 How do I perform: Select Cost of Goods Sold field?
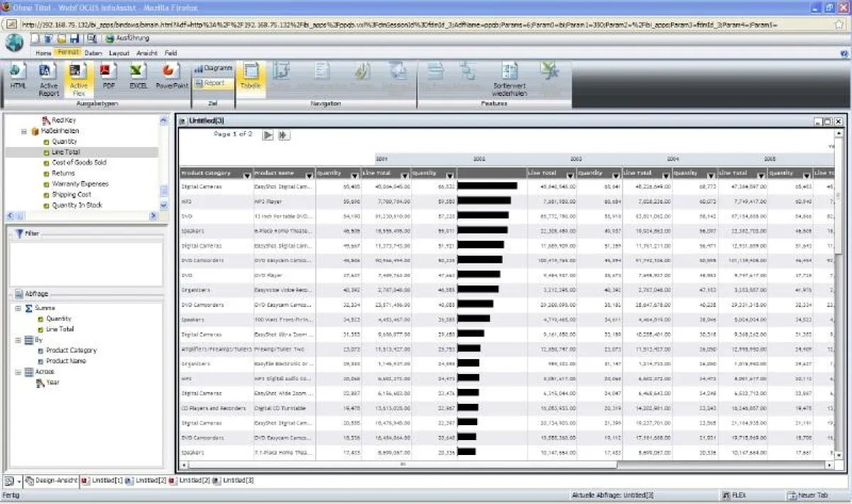click(79, 163)
